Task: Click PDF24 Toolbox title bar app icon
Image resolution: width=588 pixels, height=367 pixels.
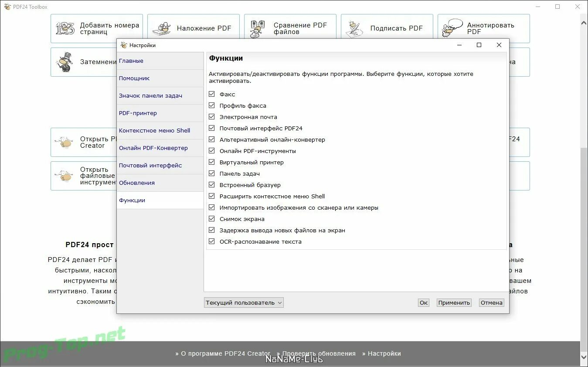Action: pyautogui.click(x=7, y=7)
